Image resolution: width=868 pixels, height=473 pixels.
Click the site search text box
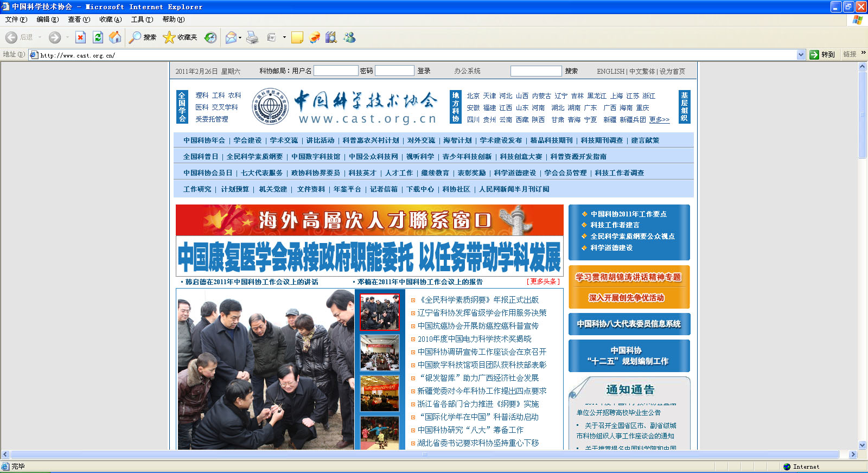(x=536, y=71)
